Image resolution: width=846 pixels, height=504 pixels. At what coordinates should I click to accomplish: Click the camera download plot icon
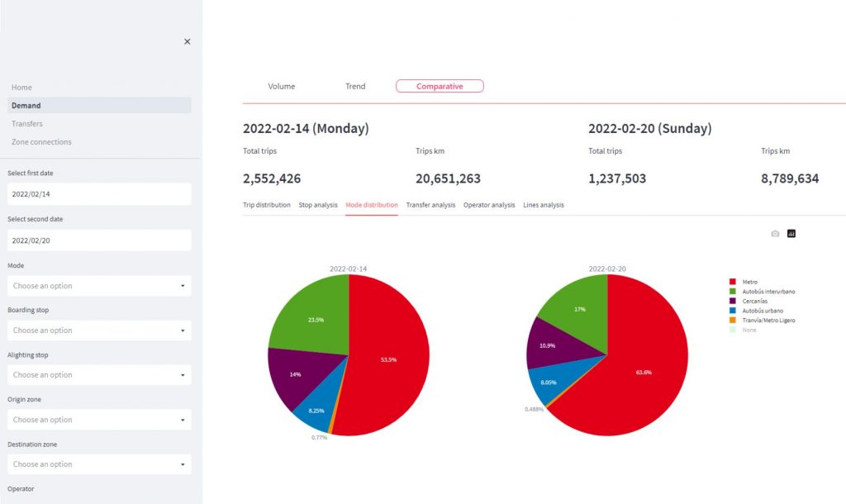pos(775,234)
